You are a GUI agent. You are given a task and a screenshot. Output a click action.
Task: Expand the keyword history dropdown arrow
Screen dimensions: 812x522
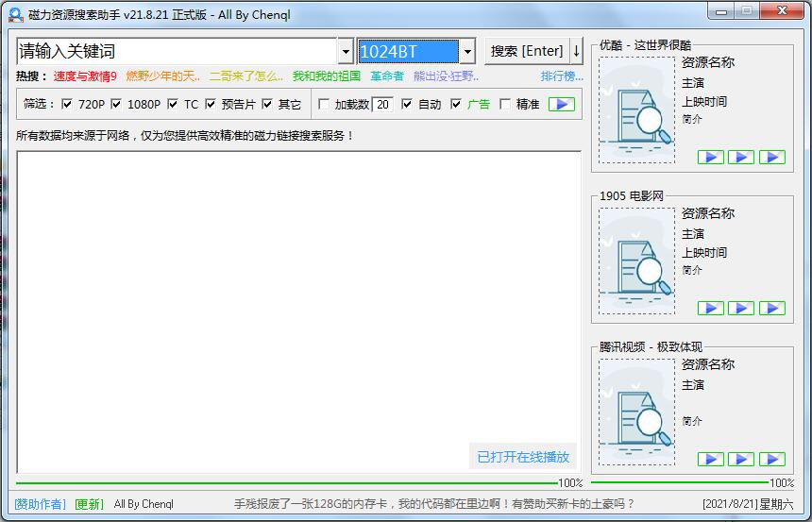[346, 51]
